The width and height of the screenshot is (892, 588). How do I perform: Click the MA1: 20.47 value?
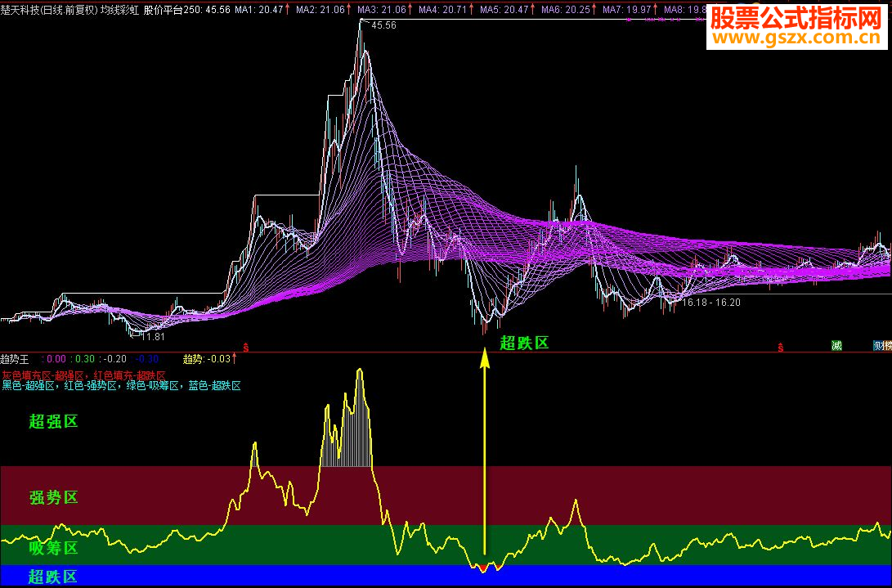point(259,10)
